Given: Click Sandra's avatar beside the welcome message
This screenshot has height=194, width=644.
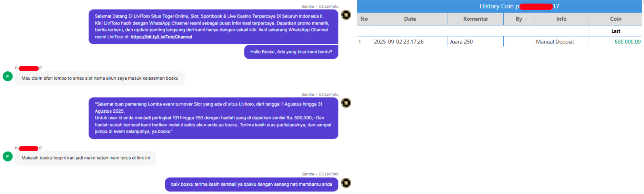Looking at the screenshot, I should (346, 15).
